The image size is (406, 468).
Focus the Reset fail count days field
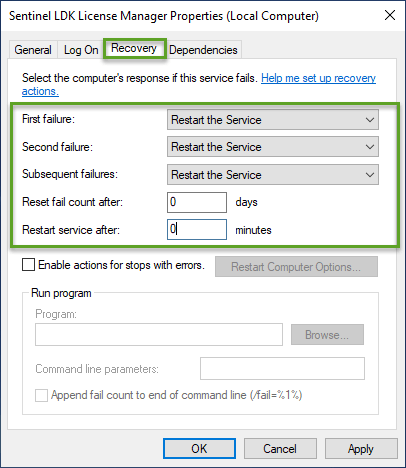[x=197, y=202]
